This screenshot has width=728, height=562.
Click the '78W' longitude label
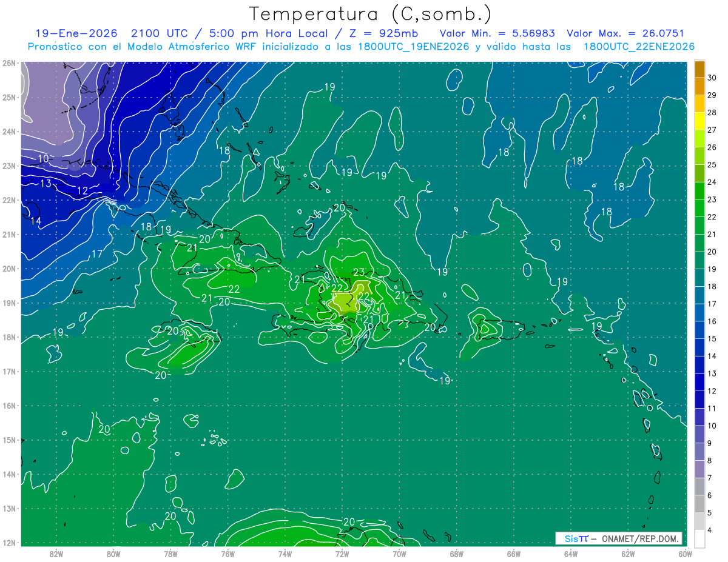(x=170, y=554)
